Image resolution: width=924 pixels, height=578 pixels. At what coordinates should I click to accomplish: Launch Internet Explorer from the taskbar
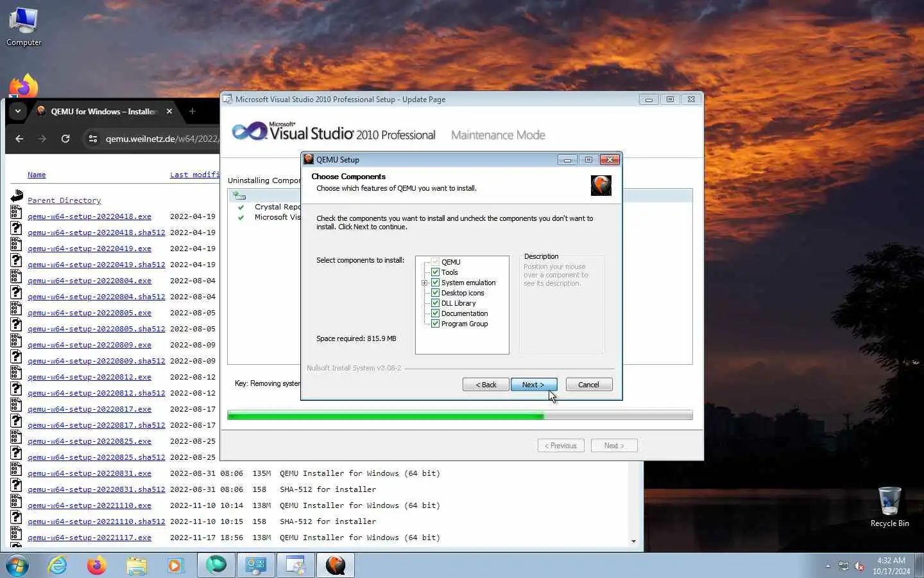click(x=58, y=565)
